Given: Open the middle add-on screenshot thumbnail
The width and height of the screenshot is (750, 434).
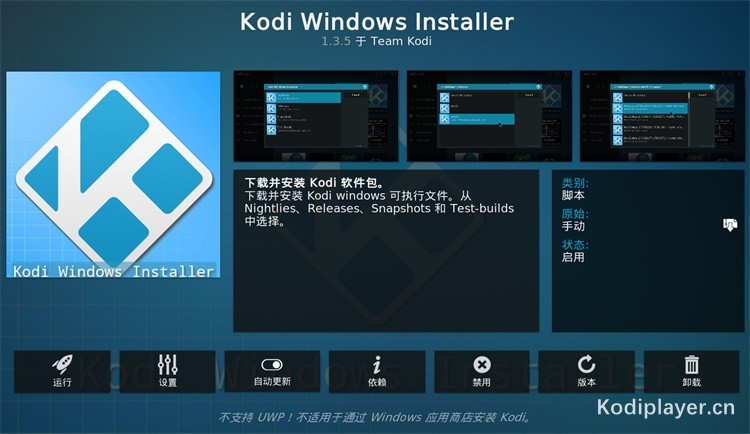Looking at the screenshot, I should (489, 116).
